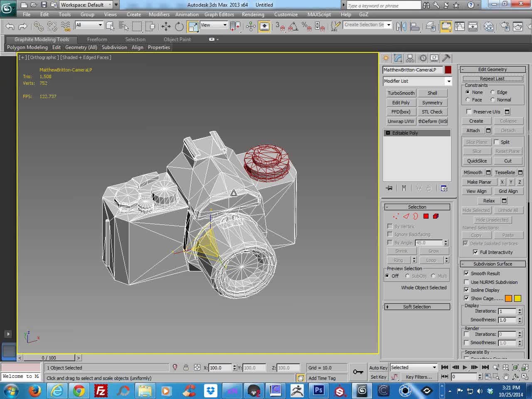Select Polygon sub-object level icon

426,216
